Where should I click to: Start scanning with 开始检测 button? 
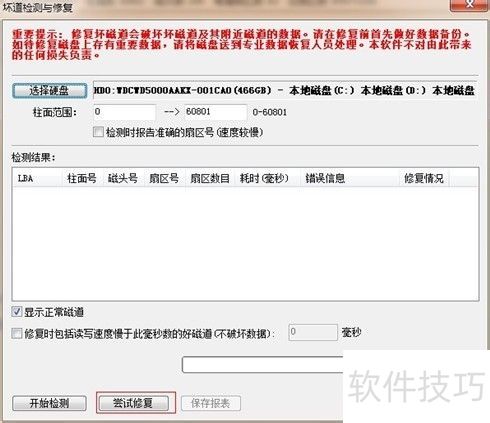point(49,403)
